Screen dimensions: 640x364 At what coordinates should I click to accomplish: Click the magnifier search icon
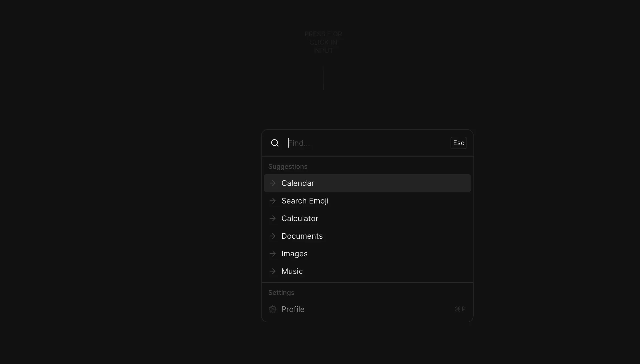275,143
